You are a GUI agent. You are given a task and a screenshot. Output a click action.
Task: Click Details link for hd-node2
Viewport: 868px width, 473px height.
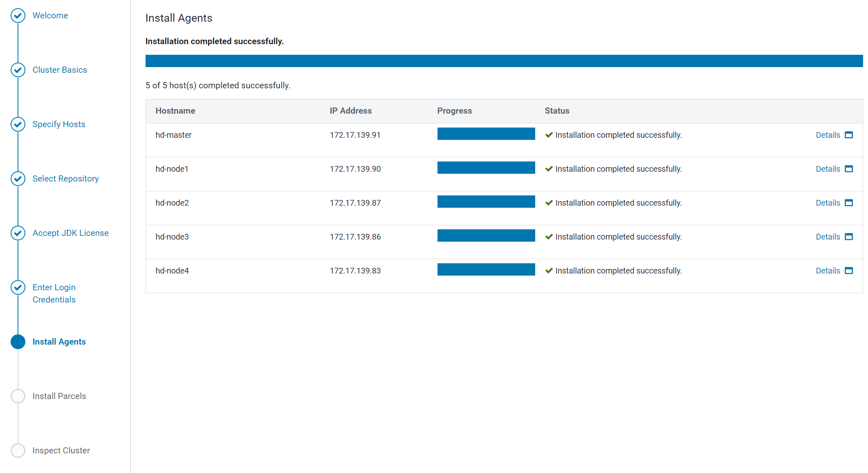[x=828, y=203]
